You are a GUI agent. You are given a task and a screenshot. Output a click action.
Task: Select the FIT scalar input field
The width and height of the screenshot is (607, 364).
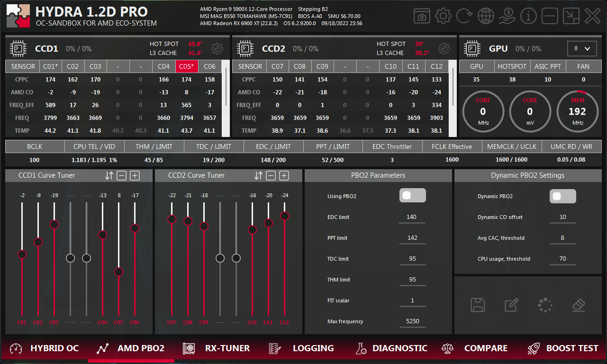[412, 301]
